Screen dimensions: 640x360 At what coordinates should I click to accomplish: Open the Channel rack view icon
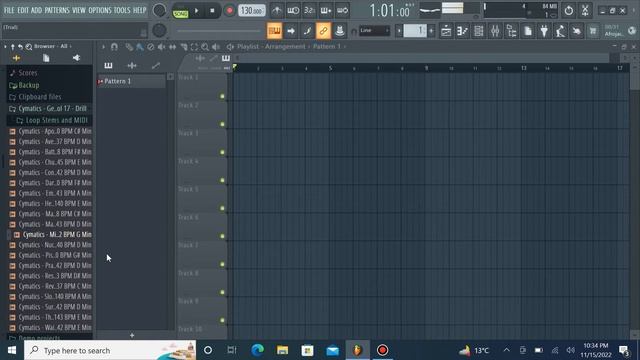479,31
